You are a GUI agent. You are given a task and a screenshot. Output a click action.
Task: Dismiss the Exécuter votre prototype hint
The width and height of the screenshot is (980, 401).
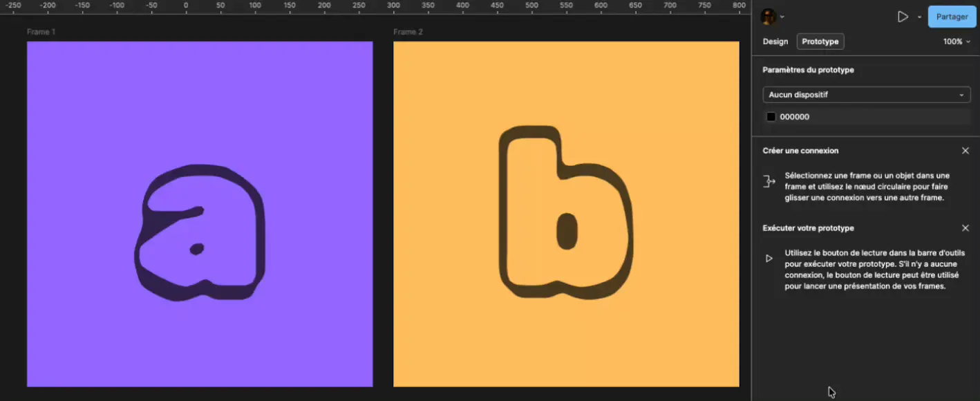[x=965, y=228]
